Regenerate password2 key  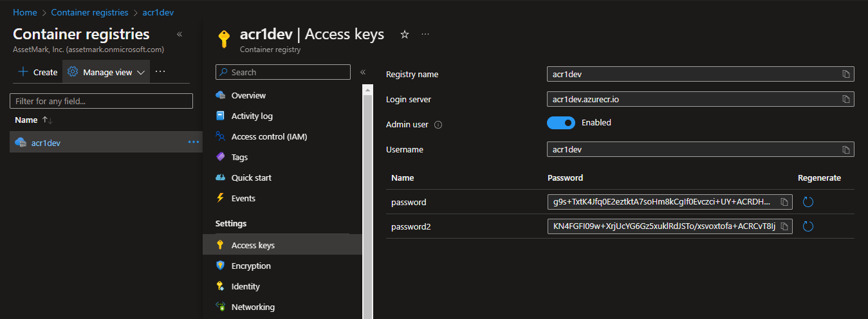click(x=808, y=226)
